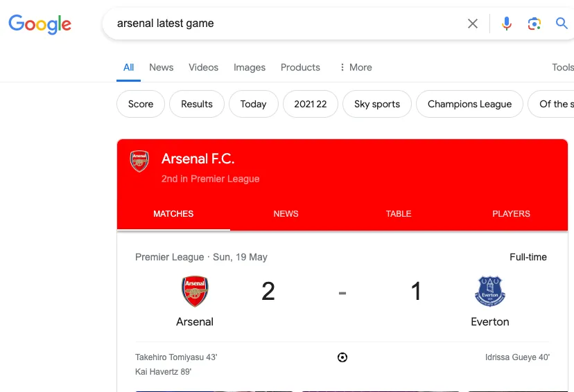Select the Champions League filter chip
The width and height of the screenshot is (574, 392).
click(469, 104)
